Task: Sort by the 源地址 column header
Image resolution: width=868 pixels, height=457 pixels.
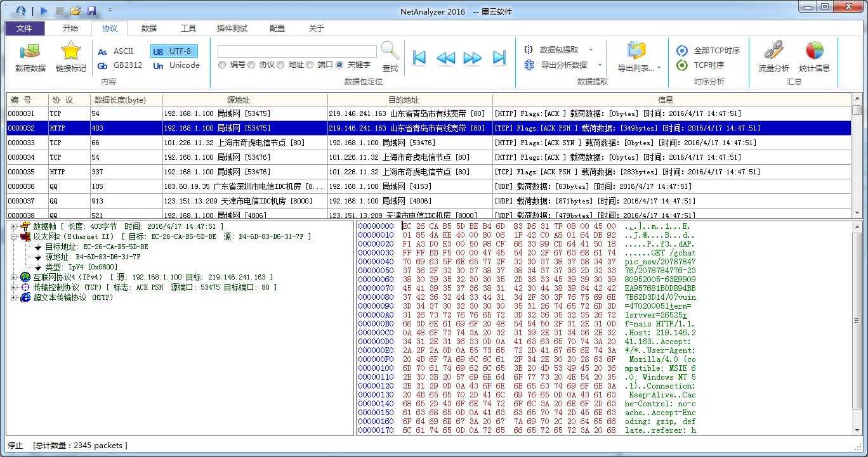Action: click(245, 100)
